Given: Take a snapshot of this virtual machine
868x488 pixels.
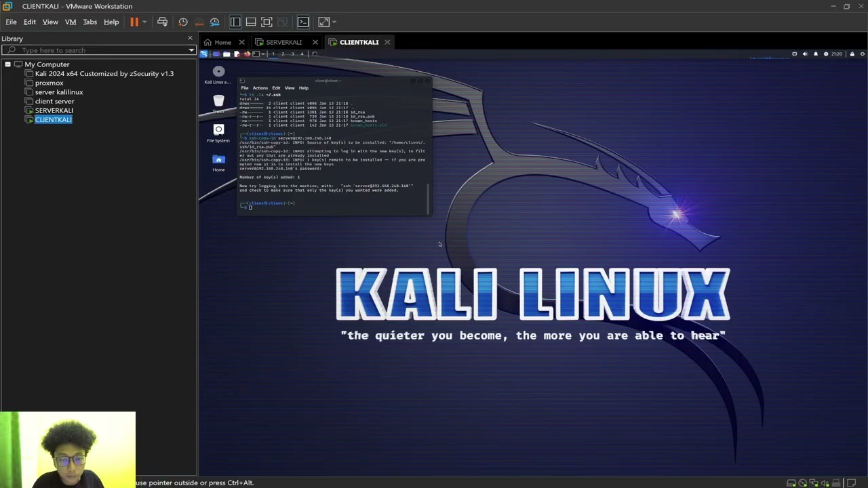Looking at the screenshot, I should point(183,22).
